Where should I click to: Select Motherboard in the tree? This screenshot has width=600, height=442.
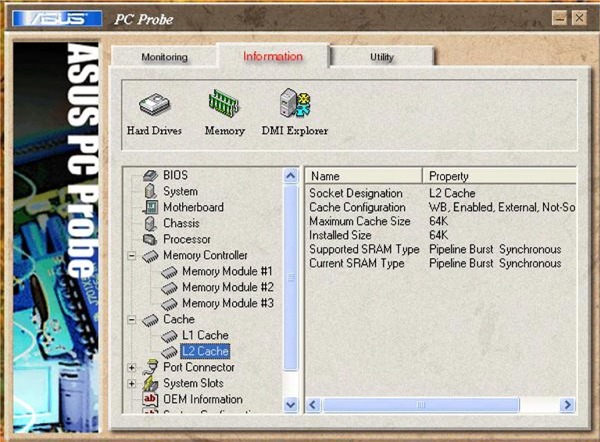193,207
